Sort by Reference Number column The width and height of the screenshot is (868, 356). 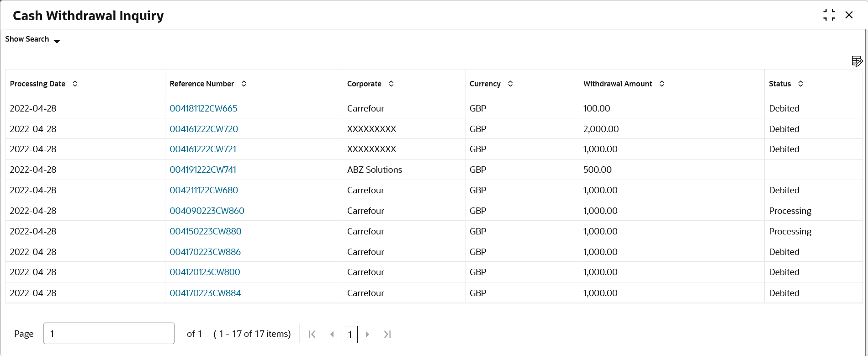click(x=244, y=84)
